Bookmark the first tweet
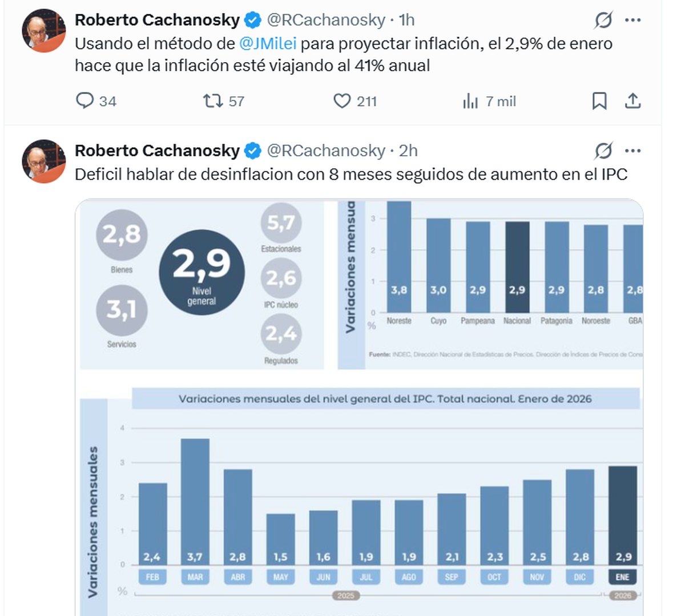Viewport: 685px width, 616px height. (x=599, y=101)
